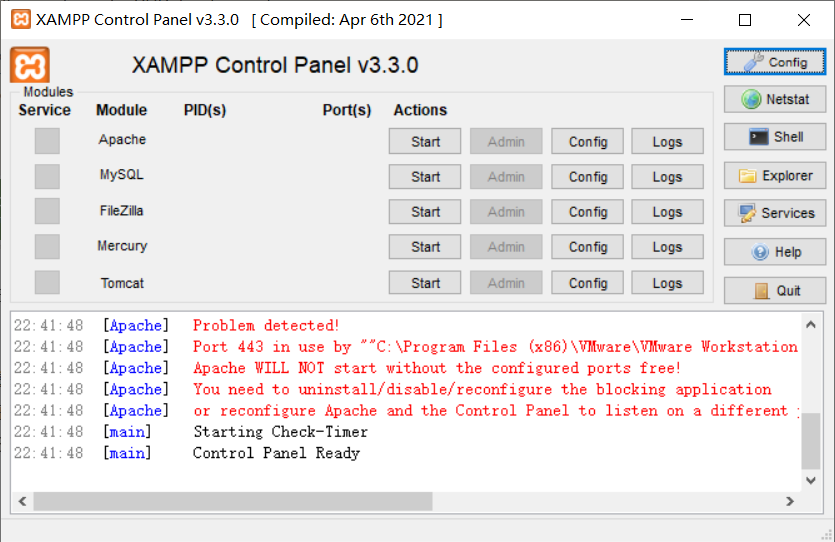Click the log horizontal scrollbar thumb

click(233, 501)
